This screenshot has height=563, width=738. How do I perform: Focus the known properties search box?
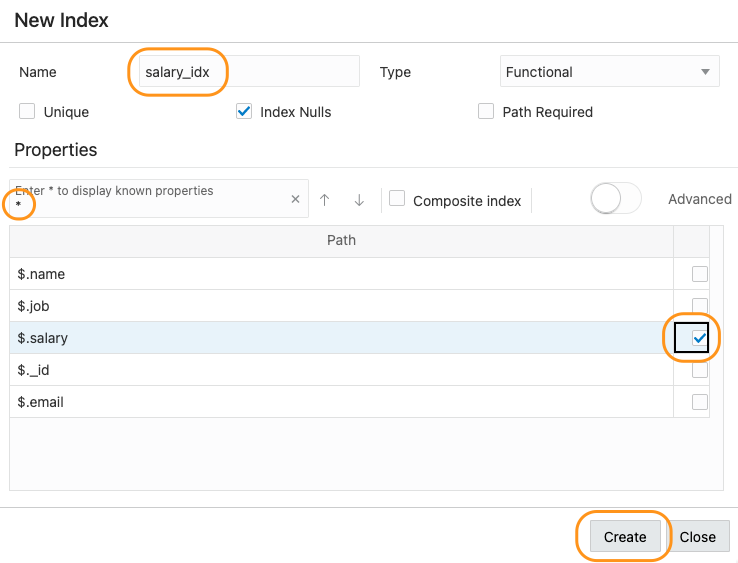150,200
